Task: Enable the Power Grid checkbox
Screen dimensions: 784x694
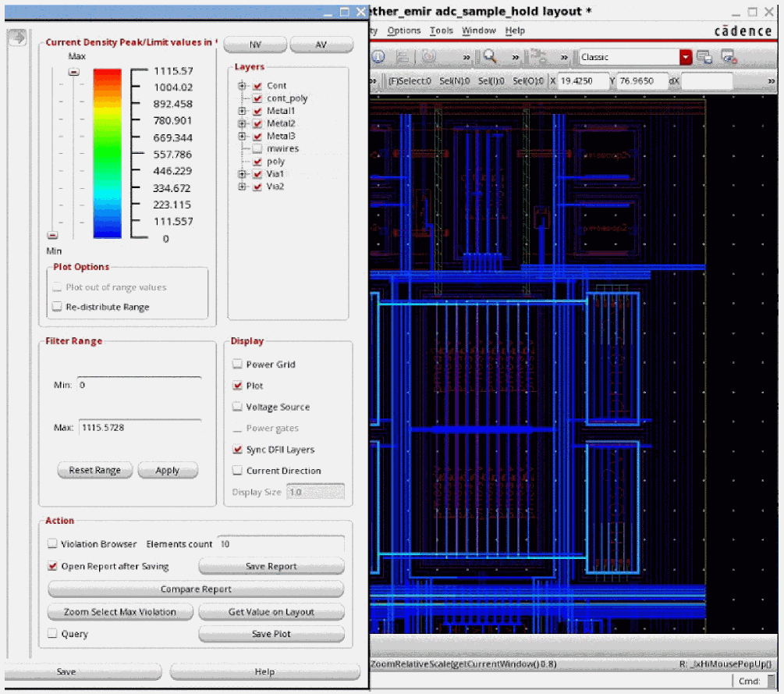Action: tap(238, 365)
